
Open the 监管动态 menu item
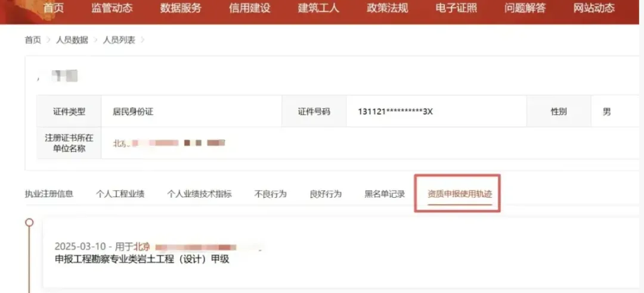point(112,8)
